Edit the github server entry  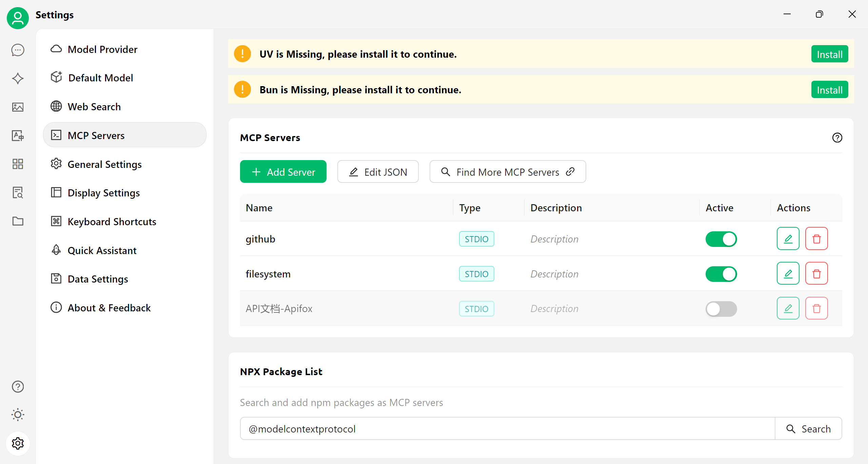point(788,239)
